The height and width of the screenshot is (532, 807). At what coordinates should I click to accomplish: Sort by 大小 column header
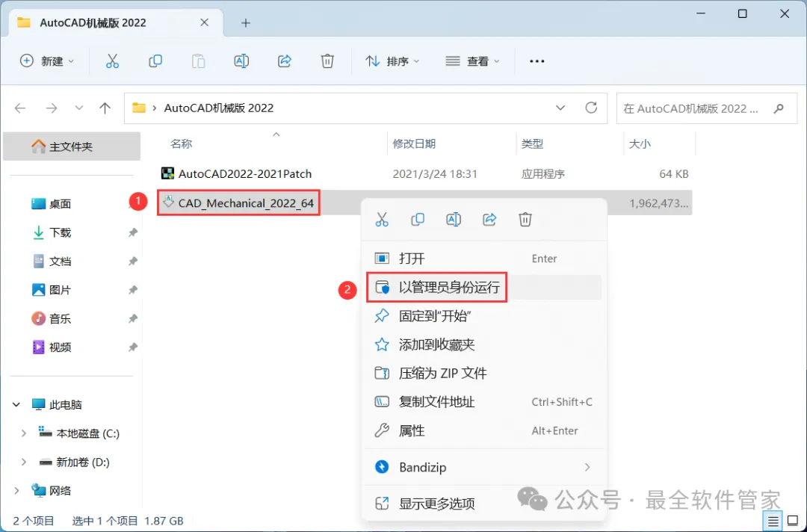point(640,144)
